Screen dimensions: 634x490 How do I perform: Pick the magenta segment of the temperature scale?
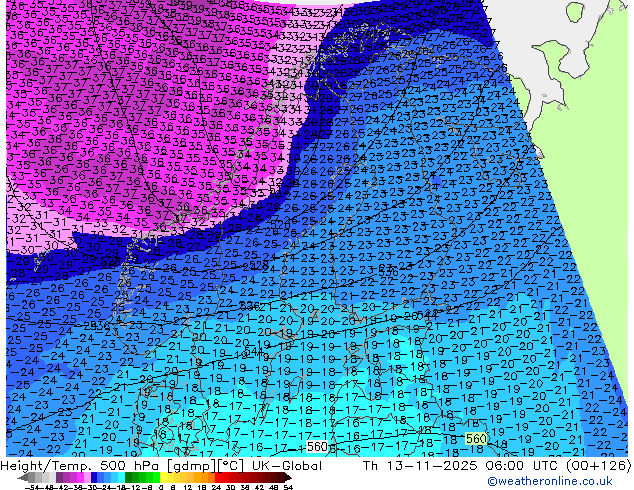click(x=80, y=478)
